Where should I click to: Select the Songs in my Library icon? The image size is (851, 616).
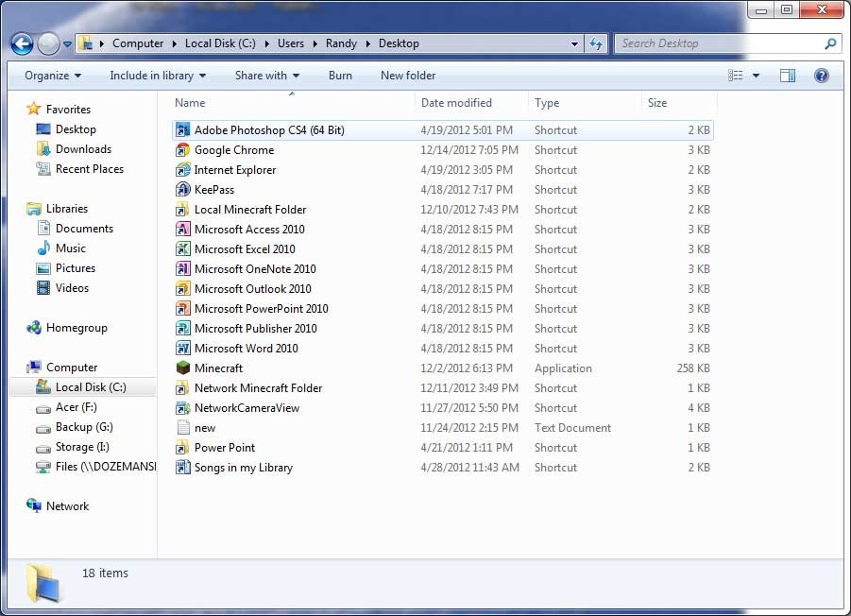click(183, 468)
